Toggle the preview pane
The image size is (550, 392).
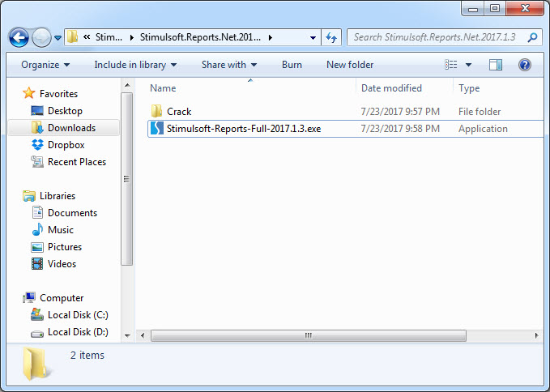[495, 65]
